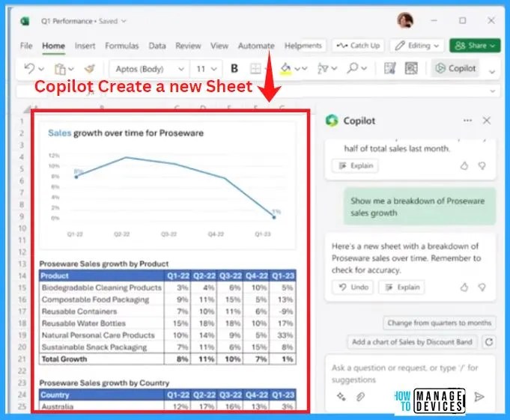Switch to the Insert tab

click(x=85, y=46)
